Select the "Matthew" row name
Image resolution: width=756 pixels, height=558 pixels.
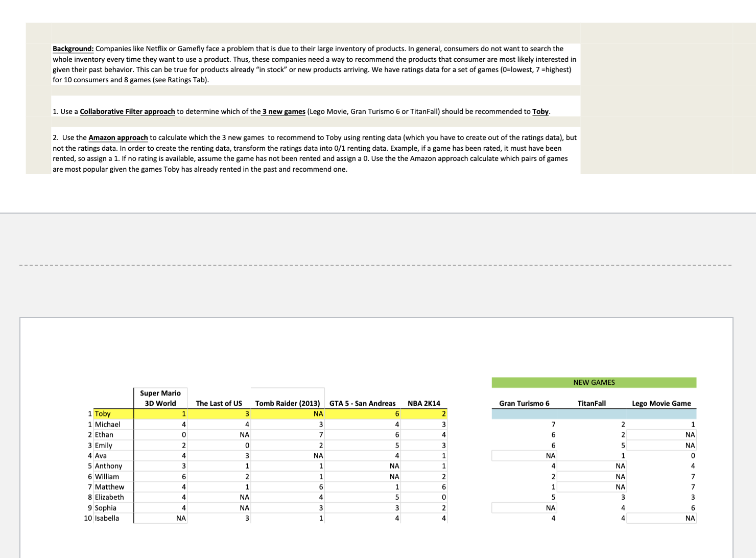click(x=109, y=487)
